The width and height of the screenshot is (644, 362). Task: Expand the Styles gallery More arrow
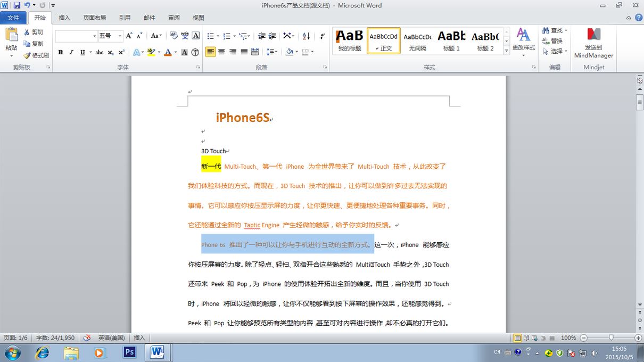coord(506,51)
